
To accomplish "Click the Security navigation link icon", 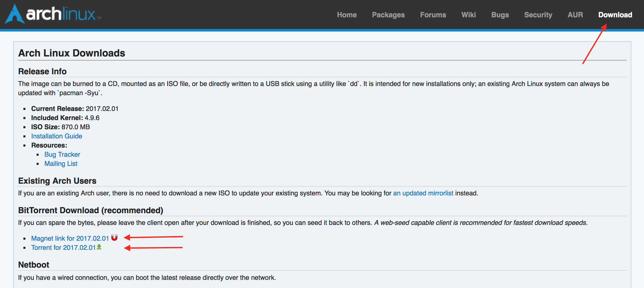I will coord(538,15).
